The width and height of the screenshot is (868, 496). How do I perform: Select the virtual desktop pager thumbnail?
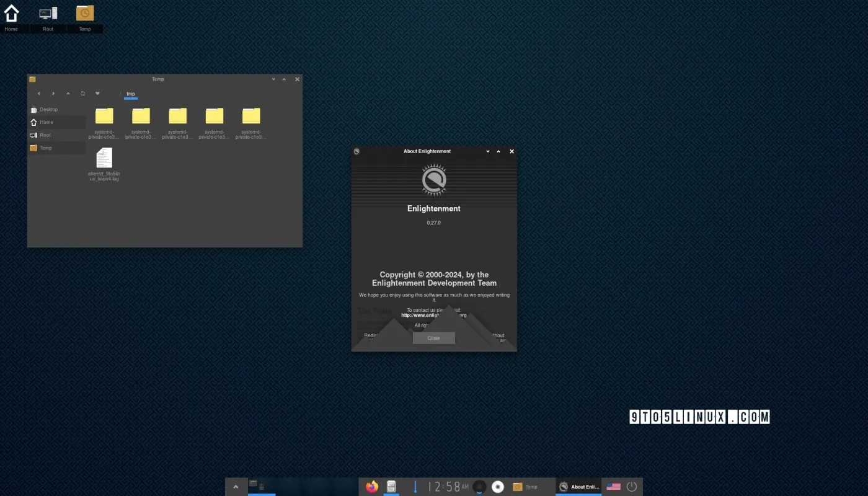pos(262,487)
